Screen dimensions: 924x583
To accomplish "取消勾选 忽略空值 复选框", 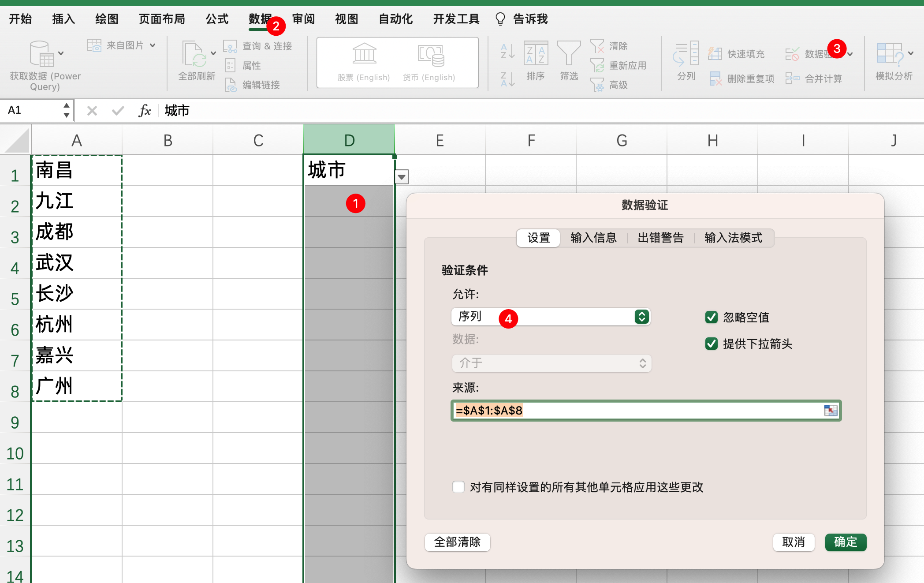I will [x=711, y=317].
